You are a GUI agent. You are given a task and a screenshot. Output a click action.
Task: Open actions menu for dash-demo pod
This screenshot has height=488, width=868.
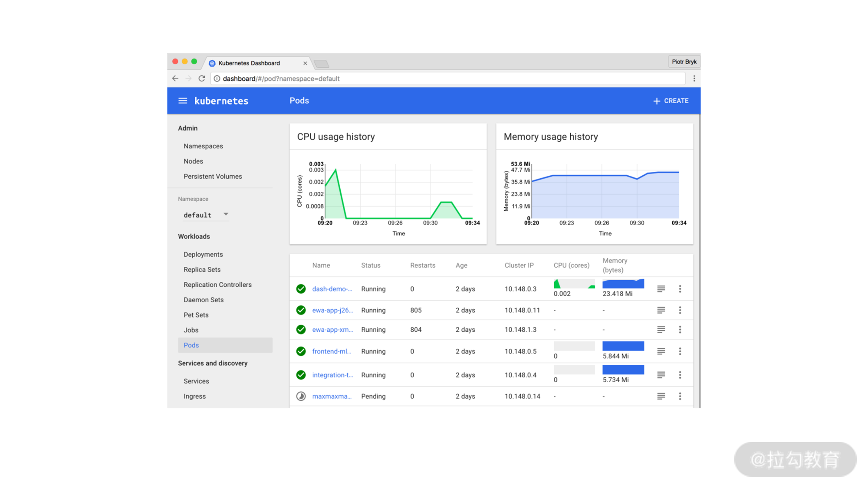click(x=680, y=289)
